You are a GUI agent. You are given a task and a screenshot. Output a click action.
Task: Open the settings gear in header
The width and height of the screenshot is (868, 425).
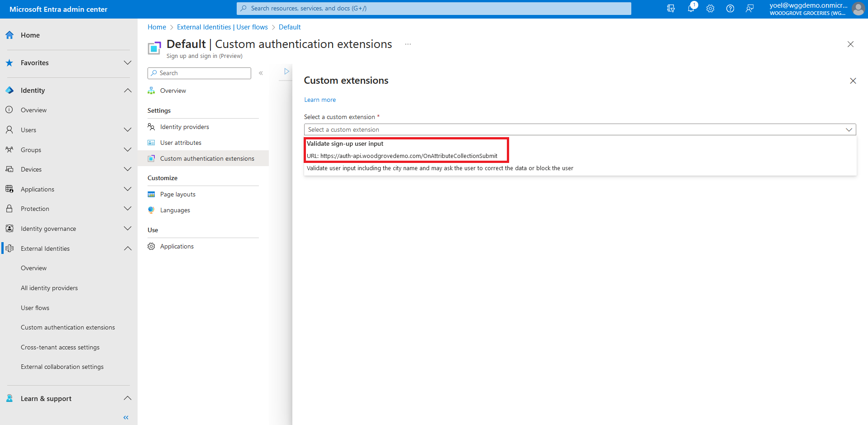710,9
